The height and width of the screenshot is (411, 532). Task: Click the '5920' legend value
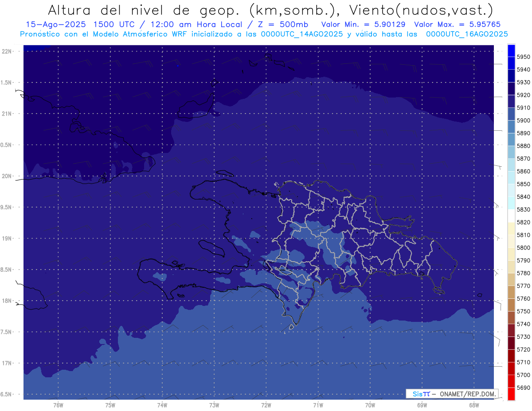524,95
